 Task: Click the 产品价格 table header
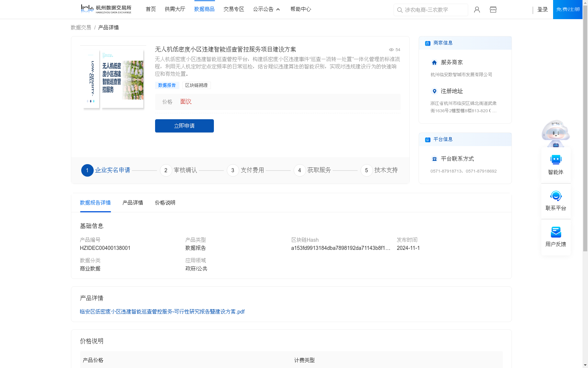pos(93,360)
